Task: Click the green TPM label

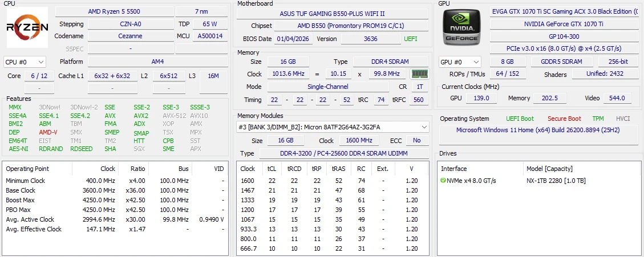Action: pos(598,119)
